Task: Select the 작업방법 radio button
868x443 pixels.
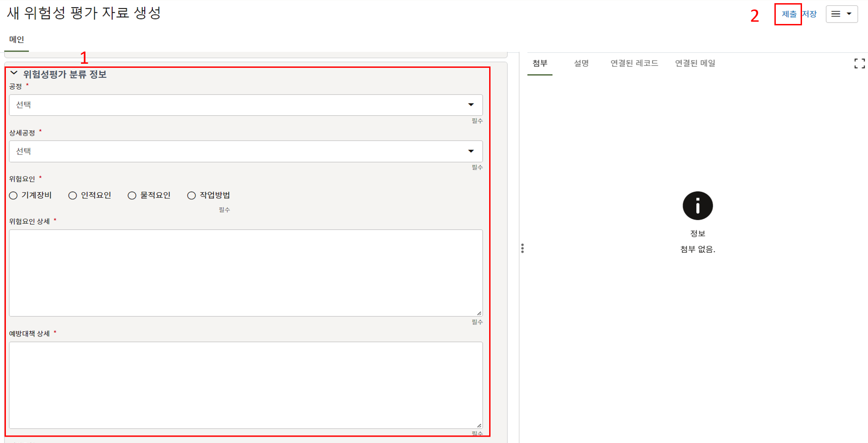Action: [192, 195]
